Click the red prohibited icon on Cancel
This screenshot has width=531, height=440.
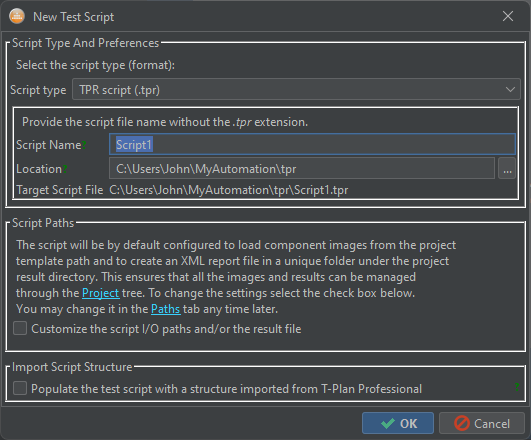coord(462,423)
